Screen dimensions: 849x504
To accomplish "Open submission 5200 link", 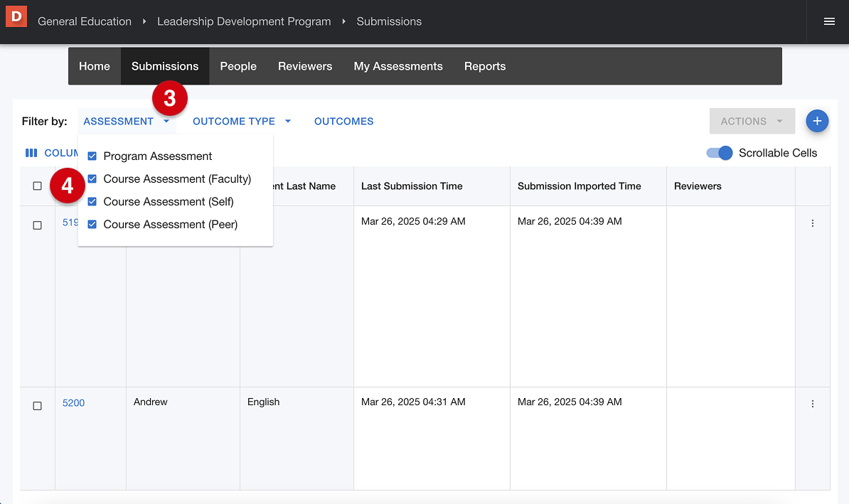I will click(73, 403).
